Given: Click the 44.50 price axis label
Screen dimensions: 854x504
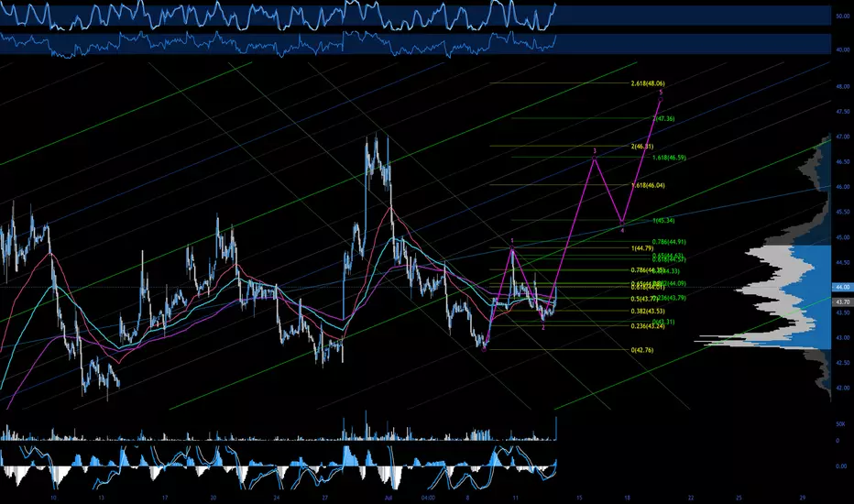Looking at the screenshot, I should (x=843, y=262).
